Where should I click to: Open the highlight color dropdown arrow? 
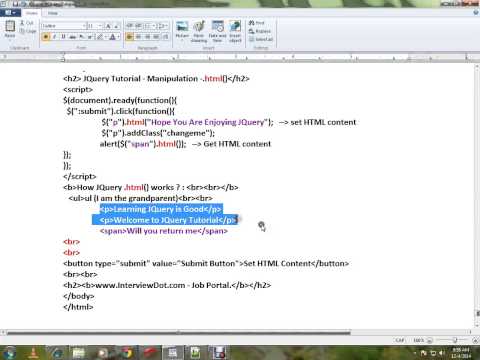[105, 37]
